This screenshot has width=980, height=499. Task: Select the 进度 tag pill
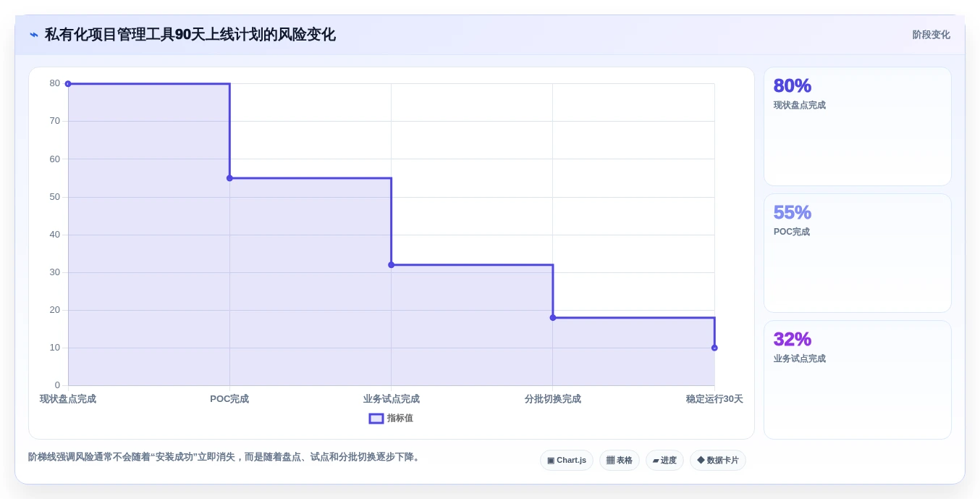click(664, 461)
